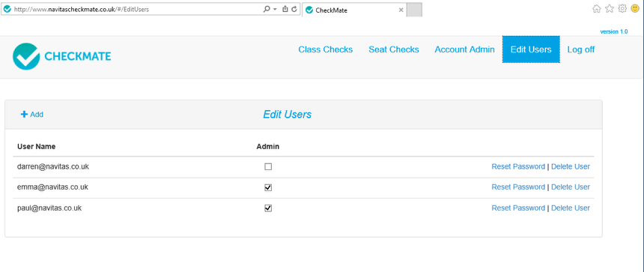The image size is (644, 272).
Task: Select the Log off menu link
Action: click(x=581, y=49)
